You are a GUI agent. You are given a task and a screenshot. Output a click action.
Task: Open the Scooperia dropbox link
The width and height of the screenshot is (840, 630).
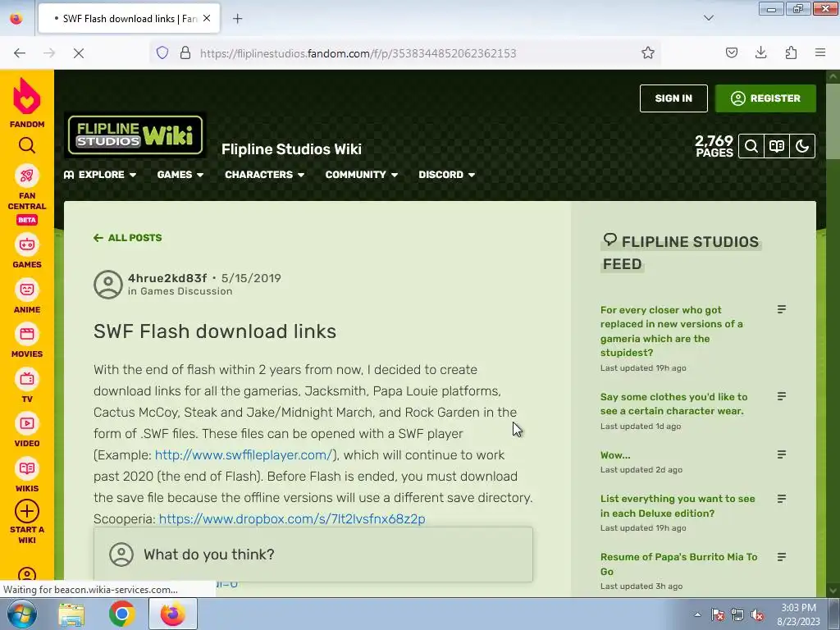(292, 519)
